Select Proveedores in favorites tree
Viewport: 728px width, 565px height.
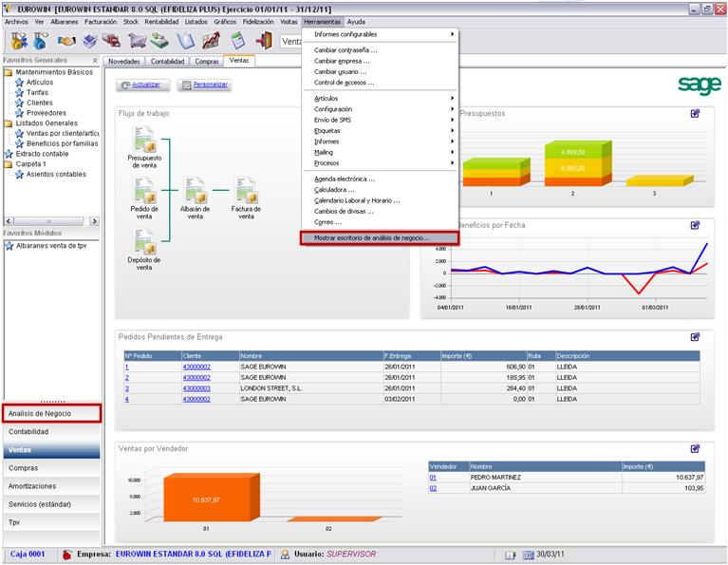click(x=46, y=113)
